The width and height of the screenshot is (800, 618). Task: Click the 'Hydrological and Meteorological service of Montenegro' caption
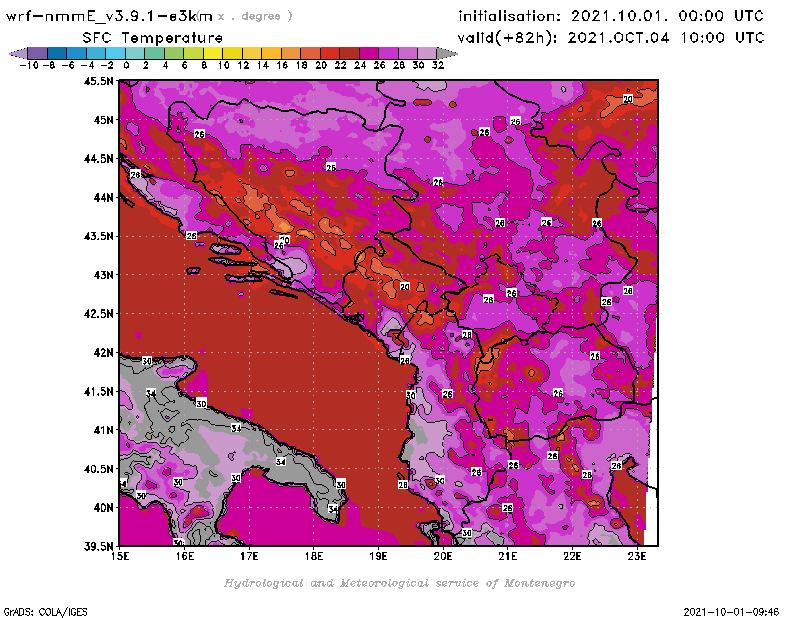[399, 583]
